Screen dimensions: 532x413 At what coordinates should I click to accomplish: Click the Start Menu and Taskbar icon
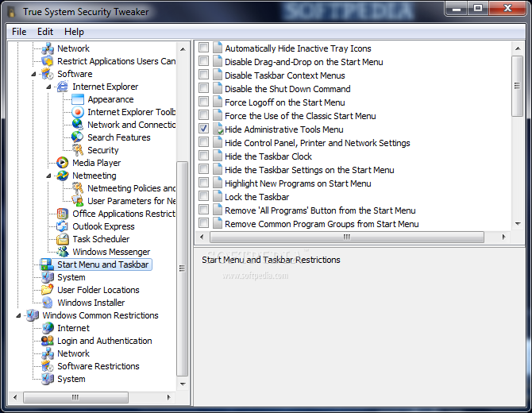(48, 264)
